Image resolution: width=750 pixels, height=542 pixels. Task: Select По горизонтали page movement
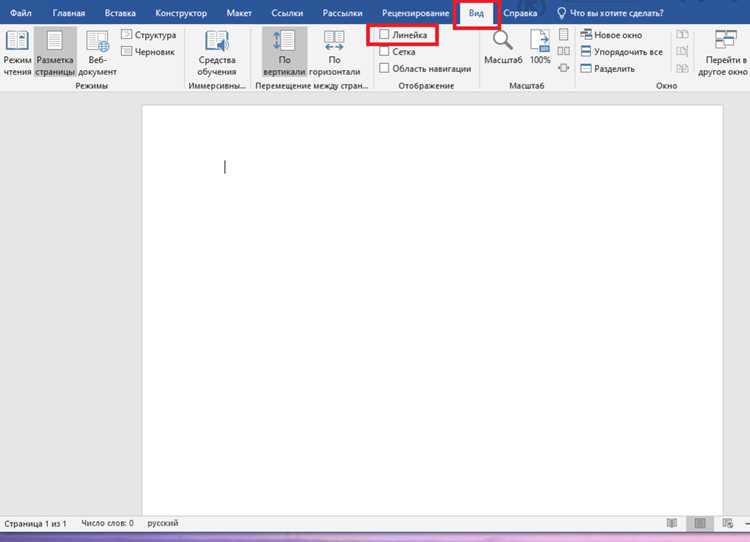click(334, 53)
